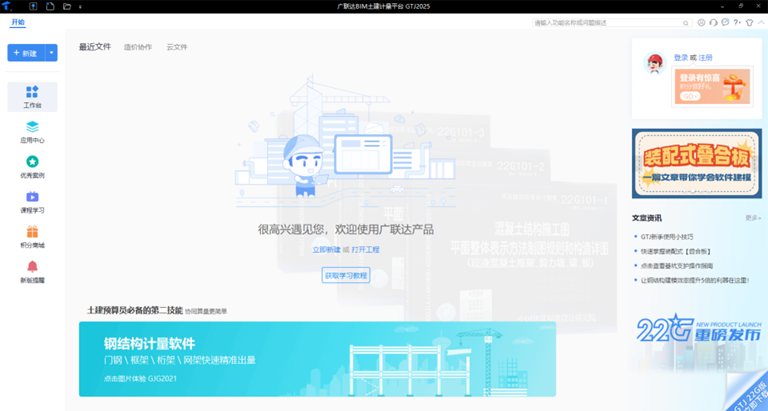Open 优秀案例 in the left sidebar

point(32,166)
